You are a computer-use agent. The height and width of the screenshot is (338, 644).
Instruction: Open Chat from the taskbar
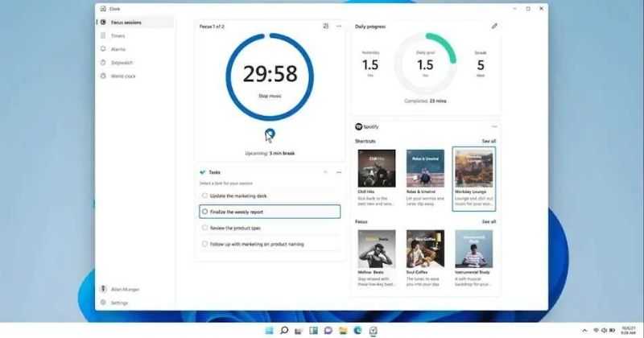point(328,331)
